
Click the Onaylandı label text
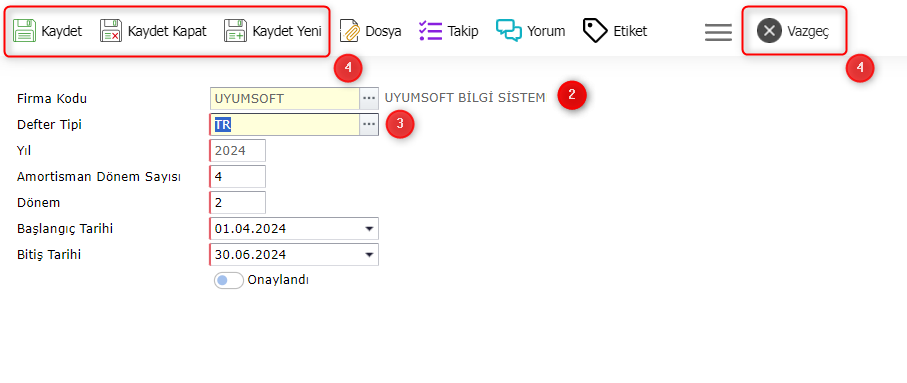[278, 280]
